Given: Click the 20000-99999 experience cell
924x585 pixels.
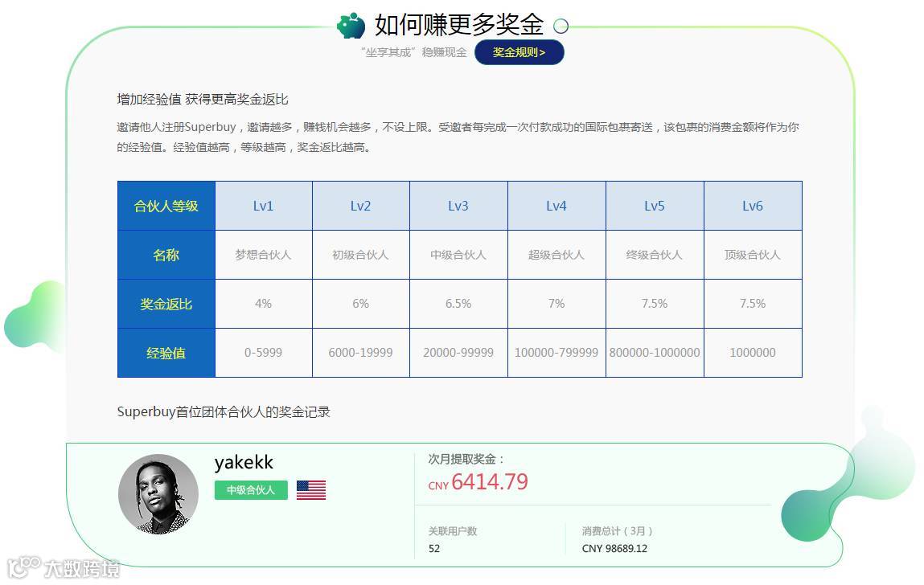Looking at the screenshot, I should click(458, 352).
